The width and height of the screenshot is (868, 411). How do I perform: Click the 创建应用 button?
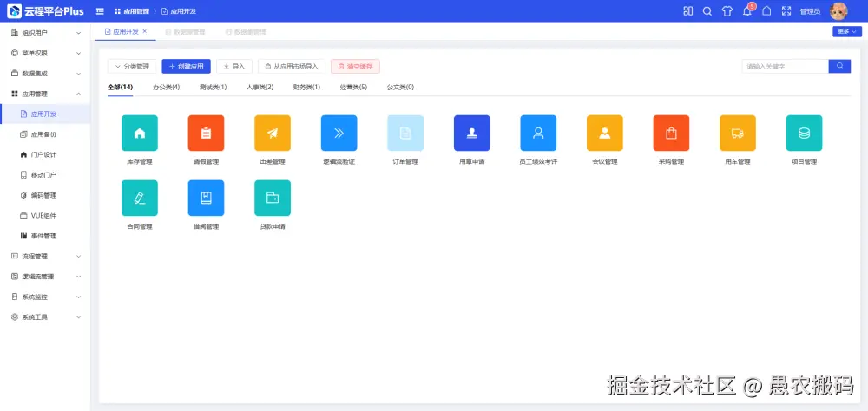(x=186, y=67)
